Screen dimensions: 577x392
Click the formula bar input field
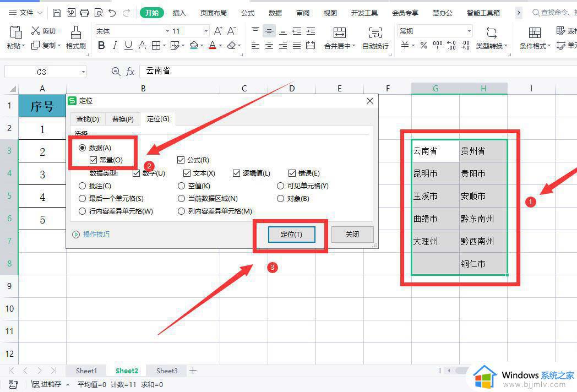tap(358, 71)
